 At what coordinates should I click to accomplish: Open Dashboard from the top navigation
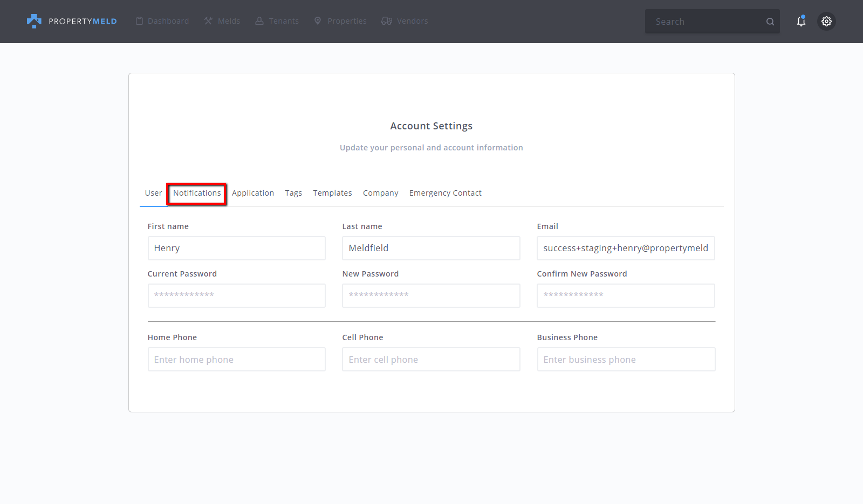point(162,21)
